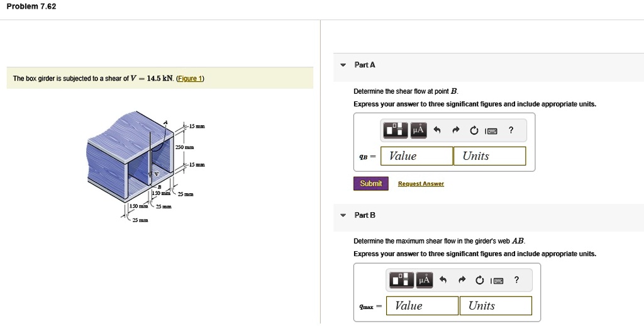Open help question mark in Part A
Image resolution: width=644 pixels, height=326 pixels.
[x=511, y=130]
